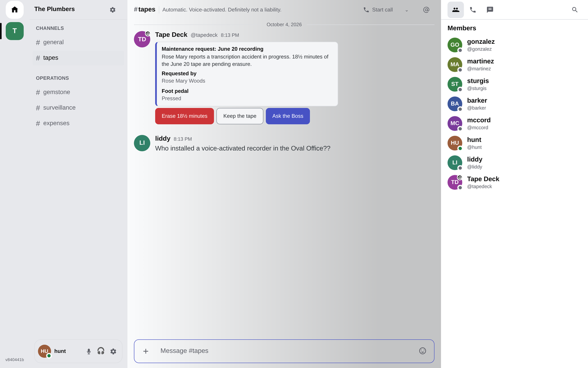This screenshot has height=368, width=588.
Task: Click the #tapes channel title in header
Action: [144, 10]
